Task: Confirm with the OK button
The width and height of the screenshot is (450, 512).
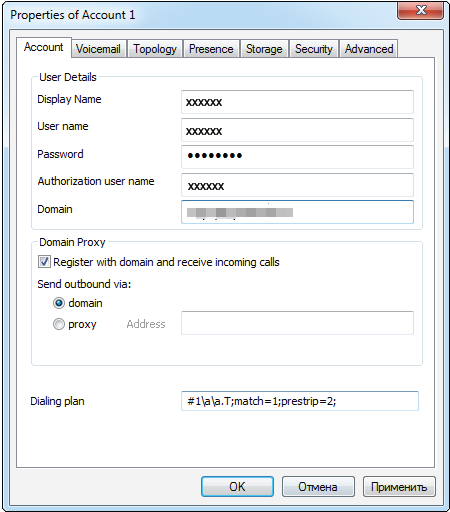Action: 237,487
